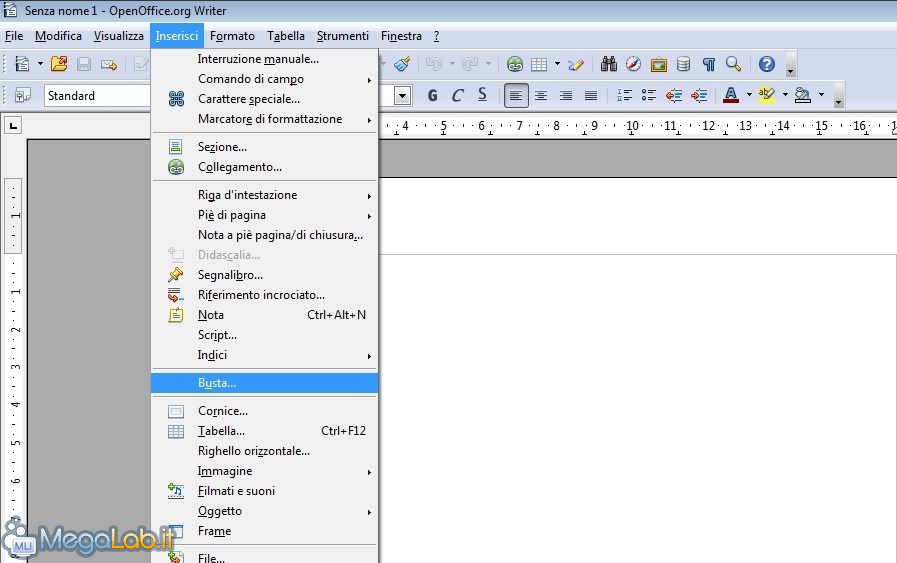Choose Carattere speciale... menu entry
Image resolution: width=897 pixels, height=563 pixels.
[x=264, y=99]
